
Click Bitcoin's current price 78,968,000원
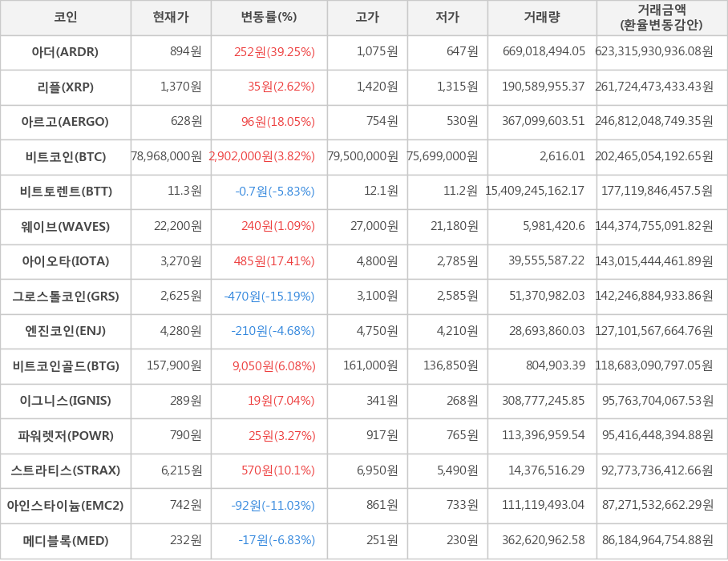click(x=167, y=156)
